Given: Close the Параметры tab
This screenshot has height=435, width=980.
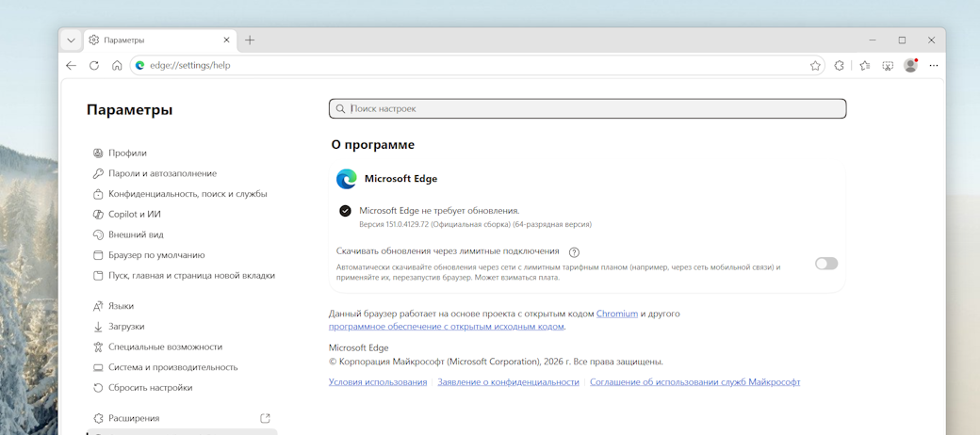Looking at the screenshot, I should coord(226,40).
